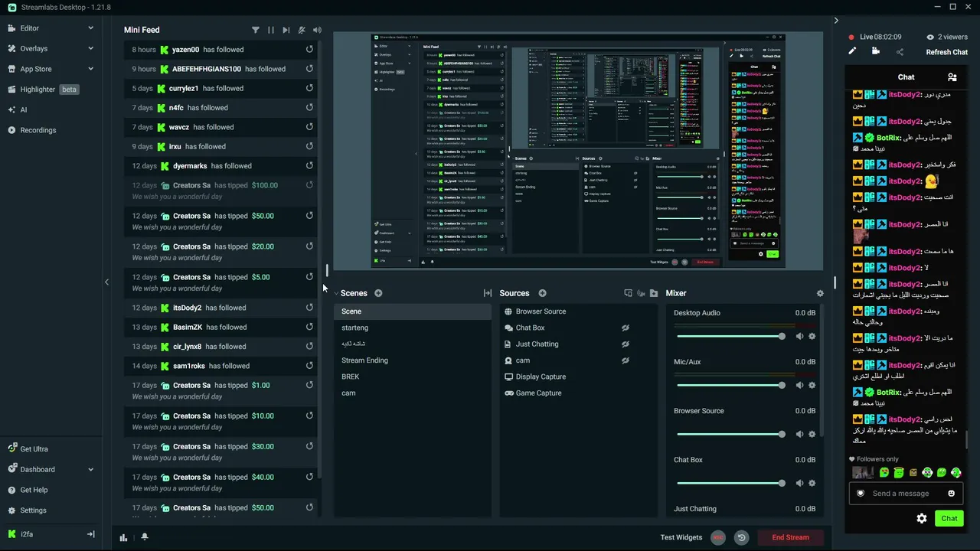Expand the Dashboard menu chevron
This screenshot has height=551, width=980.
pyautogui.click(x=90, y=469)
